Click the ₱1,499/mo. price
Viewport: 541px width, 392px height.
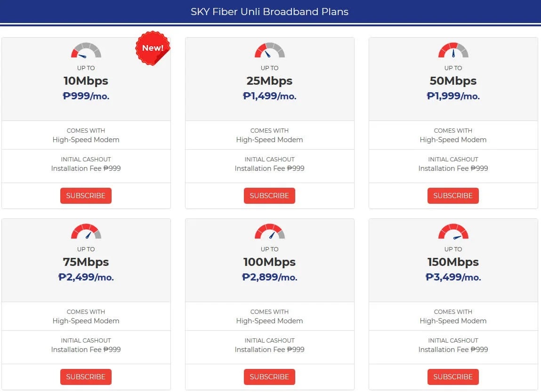269,96
